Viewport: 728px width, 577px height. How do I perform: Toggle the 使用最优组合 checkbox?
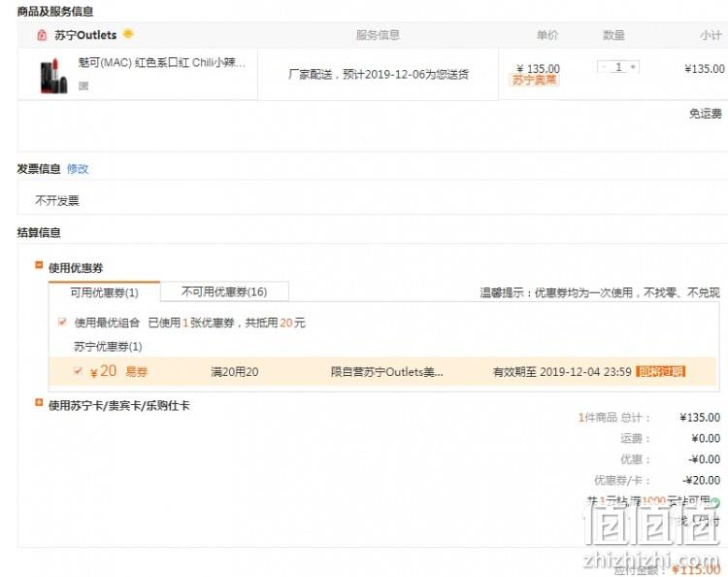click(62, 322)
